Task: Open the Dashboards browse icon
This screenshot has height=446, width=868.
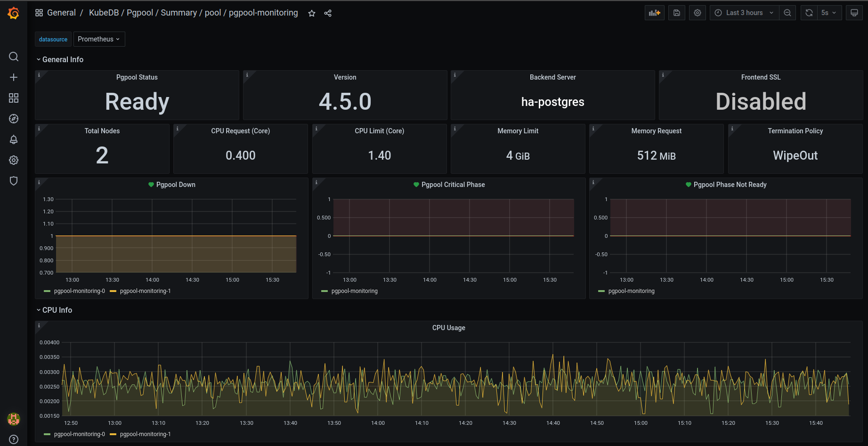Action: point(14,98)
